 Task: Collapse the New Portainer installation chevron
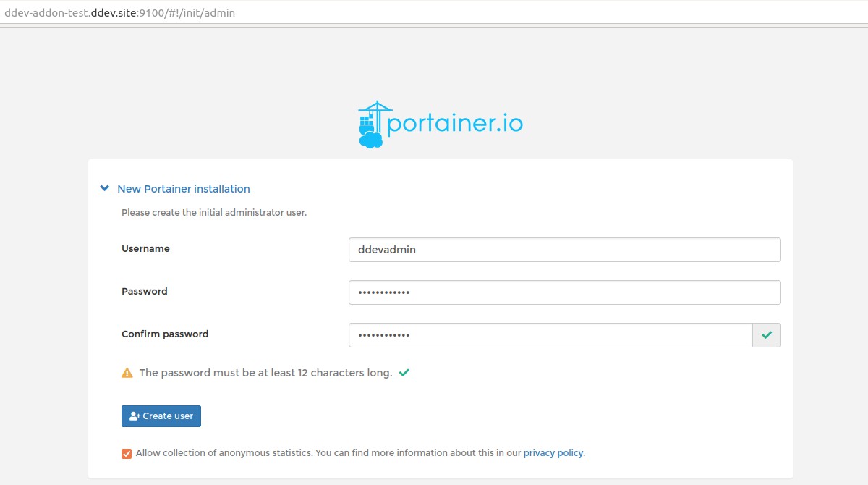click(105, 189)
